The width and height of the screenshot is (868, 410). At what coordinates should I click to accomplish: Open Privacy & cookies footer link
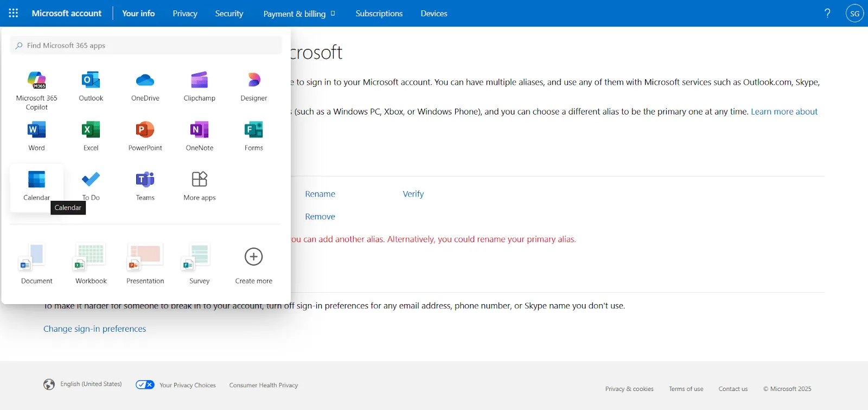tap(629, 389)
